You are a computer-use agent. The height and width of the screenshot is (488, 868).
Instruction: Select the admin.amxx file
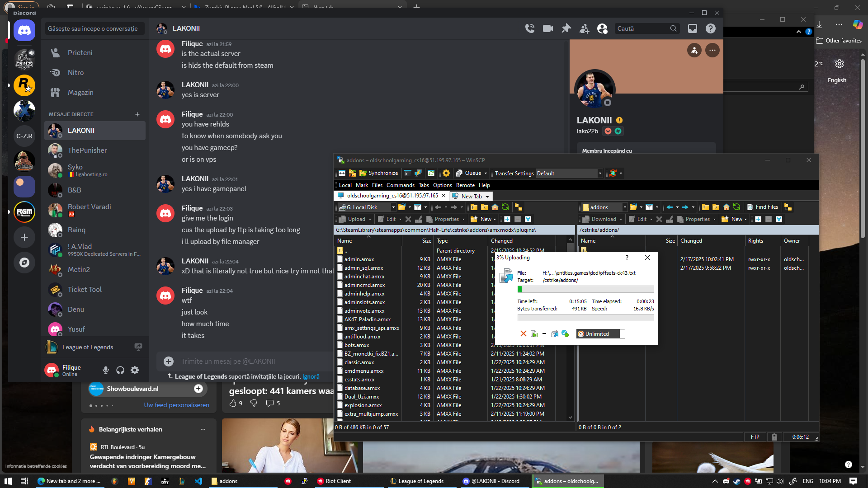tap(359, 259)
